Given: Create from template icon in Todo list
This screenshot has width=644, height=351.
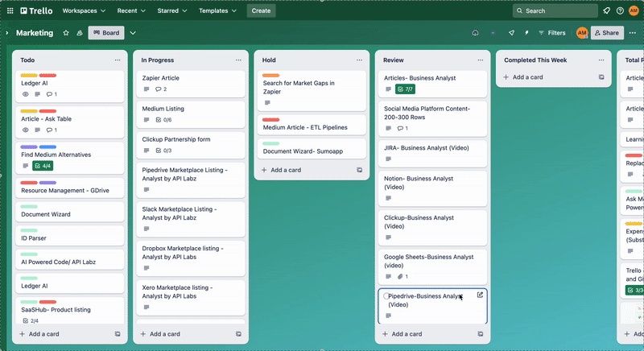Looking at the screenshot, I should click(118, 334).
